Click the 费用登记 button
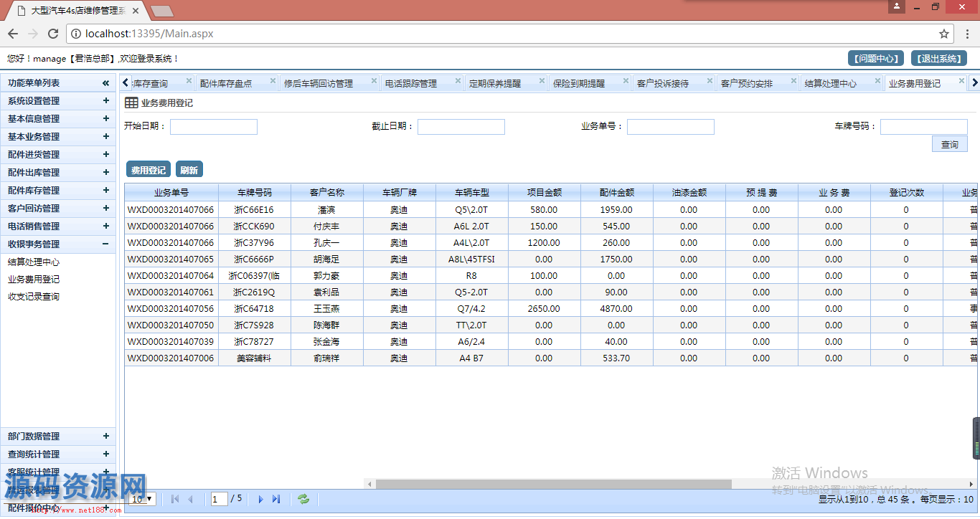Viewport: 980px width, 519px height. coord(149,170)
